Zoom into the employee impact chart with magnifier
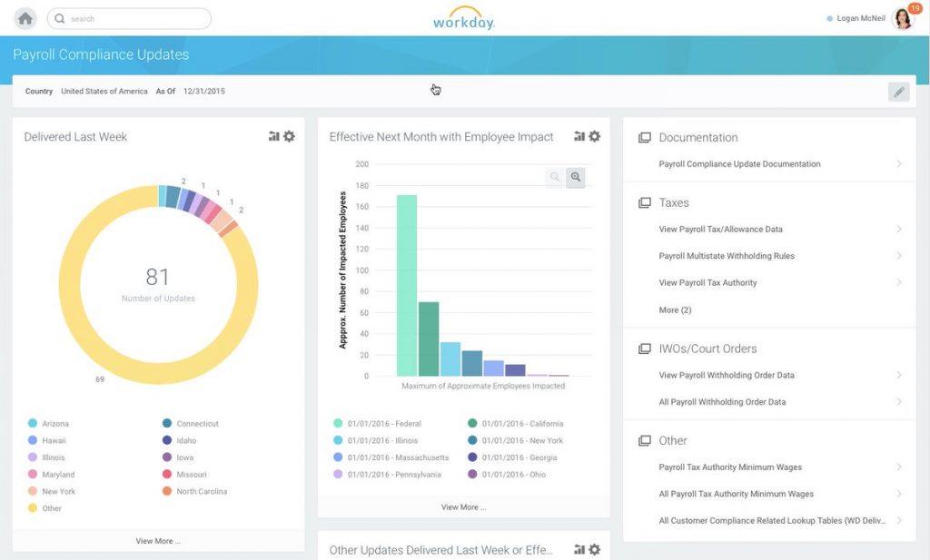The image size is (930, 560). click(x=576, y=177)
